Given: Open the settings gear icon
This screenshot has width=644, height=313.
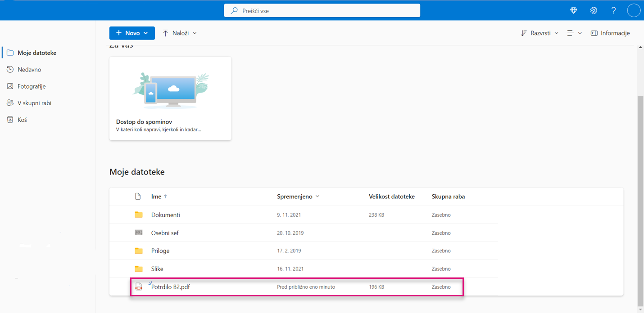Looking at the screenshot, I should 594,10.
